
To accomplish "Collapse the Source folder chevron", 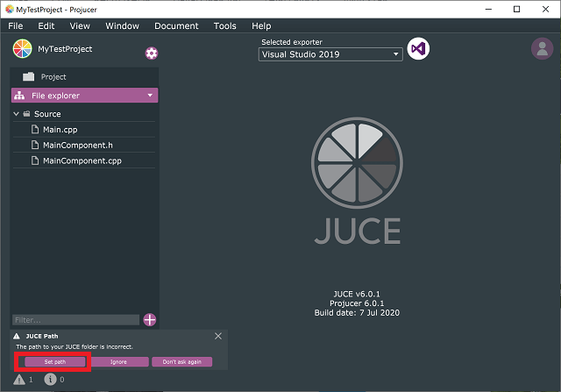I will [x=16, y=114].
